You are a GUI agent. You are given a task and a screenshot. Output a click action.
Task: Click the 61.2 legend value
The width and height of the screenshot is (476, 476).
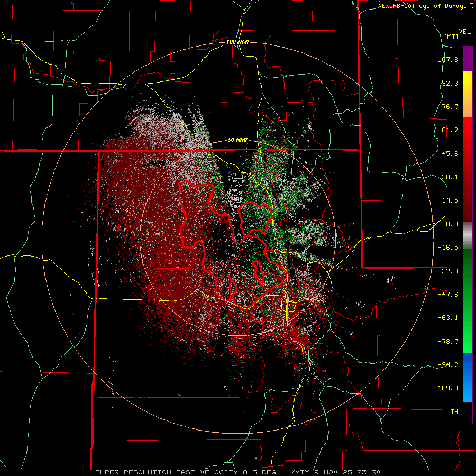[450, 130]
